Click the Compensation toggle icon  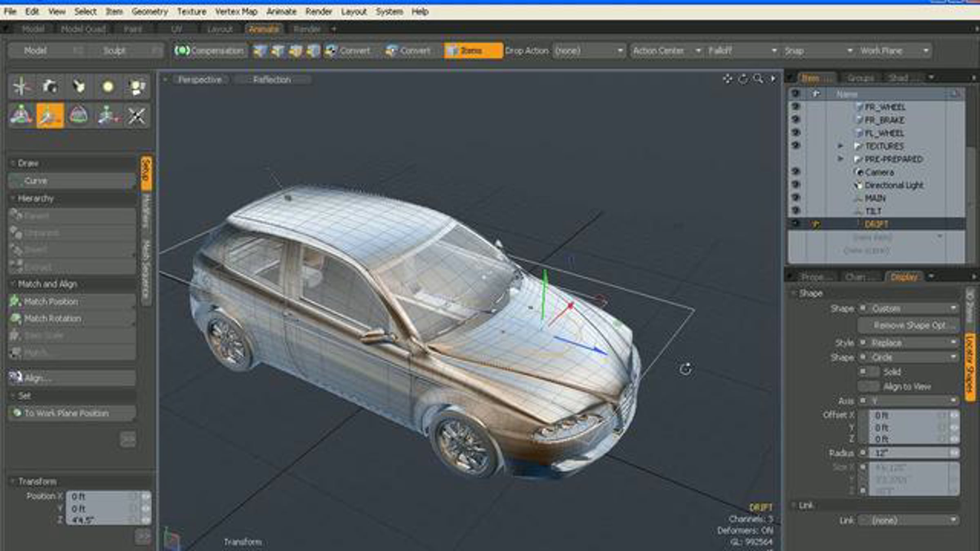tap(182, 51)
